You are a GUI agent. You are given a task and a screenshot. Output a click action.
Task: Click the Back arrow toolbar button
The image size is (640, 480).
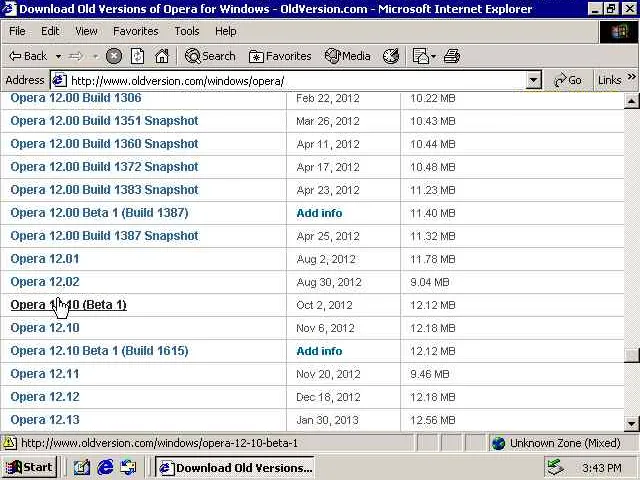pyautogui.click(x=28, y=56)
